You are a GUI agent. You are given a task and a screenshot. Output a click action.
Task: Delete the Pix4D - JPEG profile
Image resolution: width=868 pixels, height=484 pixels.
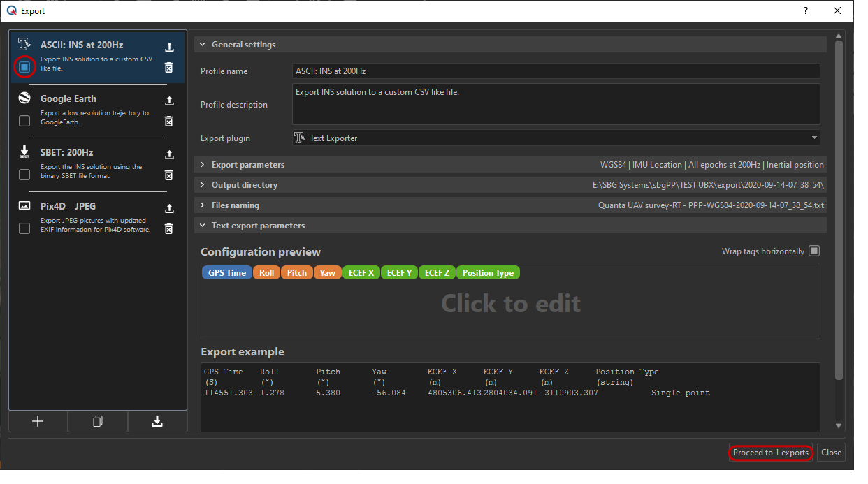tap(168, 228)
